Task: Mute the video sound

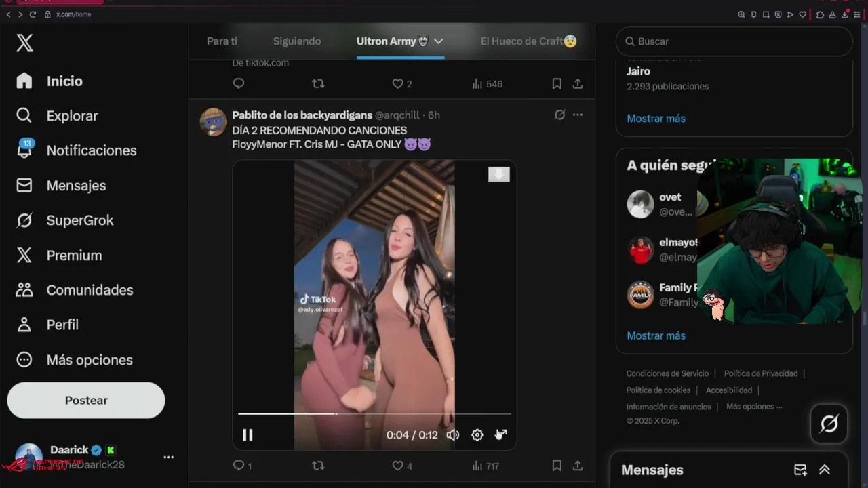Action: [453, 435]
